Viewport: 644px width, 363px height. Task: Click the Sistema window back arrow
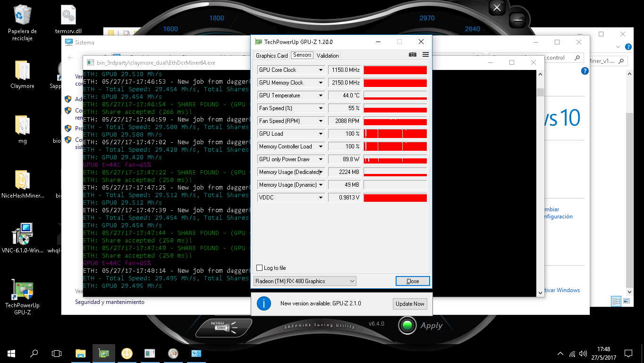[x=70, y=58]
